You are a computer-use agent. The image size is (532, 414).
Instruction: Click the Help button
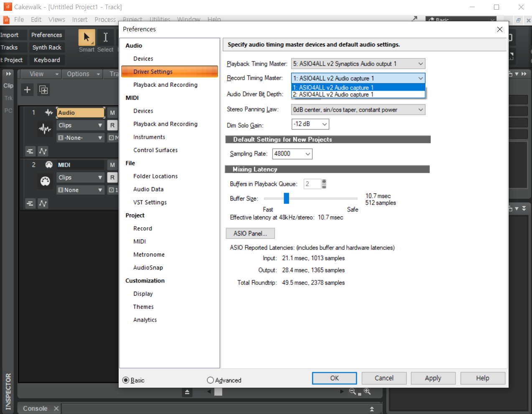pyautogui.click(x=483, y=378)
